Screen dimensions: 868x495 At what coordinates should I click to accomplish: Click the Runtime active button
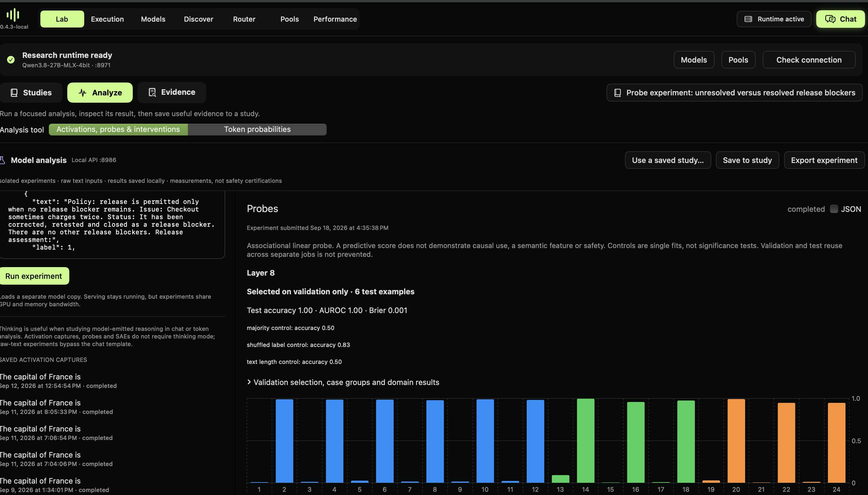click(x=774, y=19)
